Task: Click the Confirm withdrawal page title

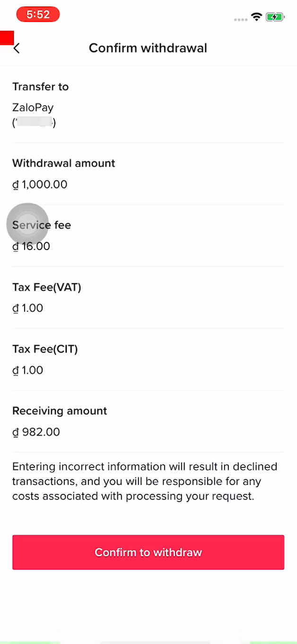Action: pos(148,48)
